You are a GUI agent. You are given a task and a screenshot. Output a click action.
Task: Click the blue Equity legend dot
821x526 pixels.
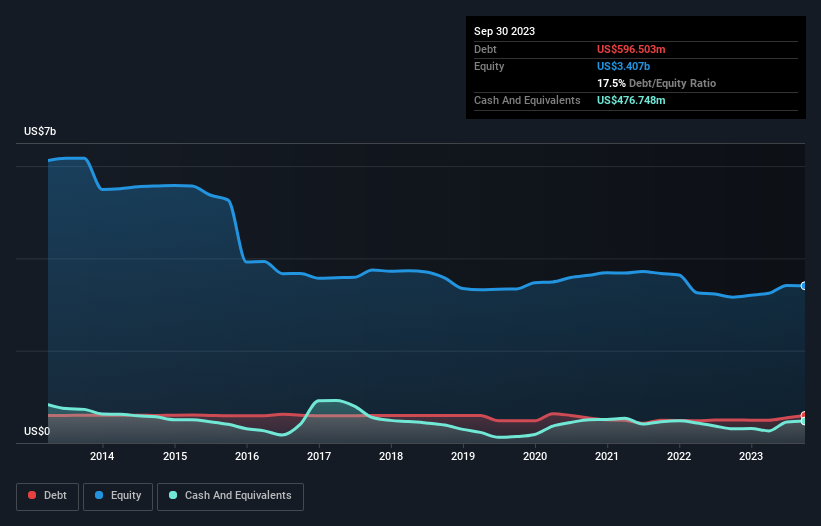pos(99,495)
